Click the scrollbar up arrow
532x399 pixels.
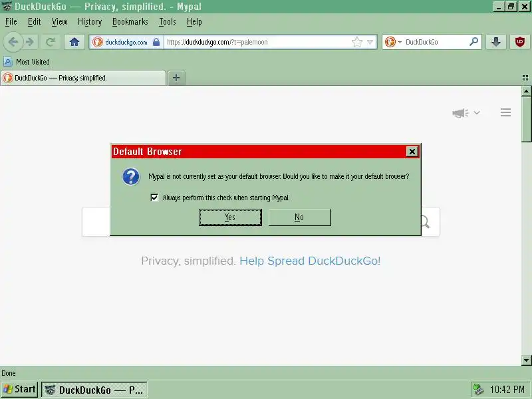[x=526, y=91]
